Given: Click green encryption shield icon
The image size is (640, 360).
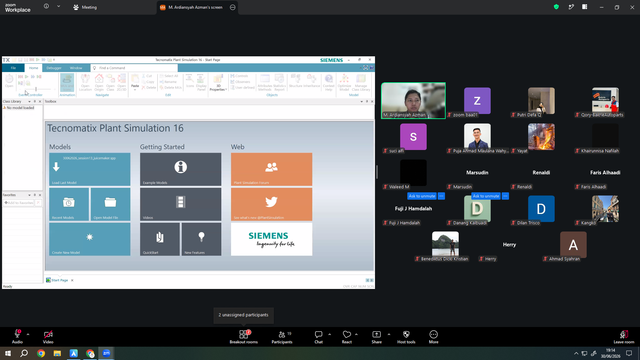Looking at the screenshot, I should (556, 7).
